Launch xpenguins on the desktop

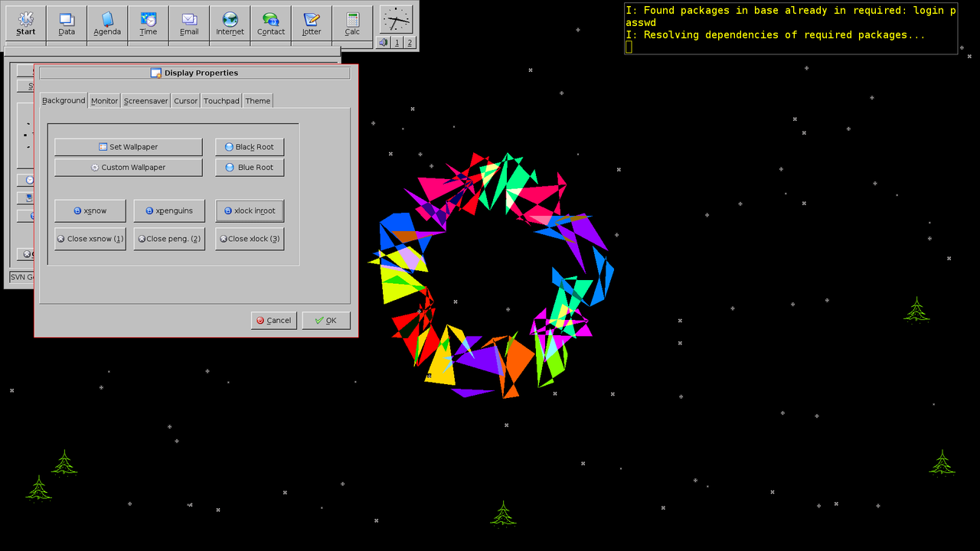(168, 210)
